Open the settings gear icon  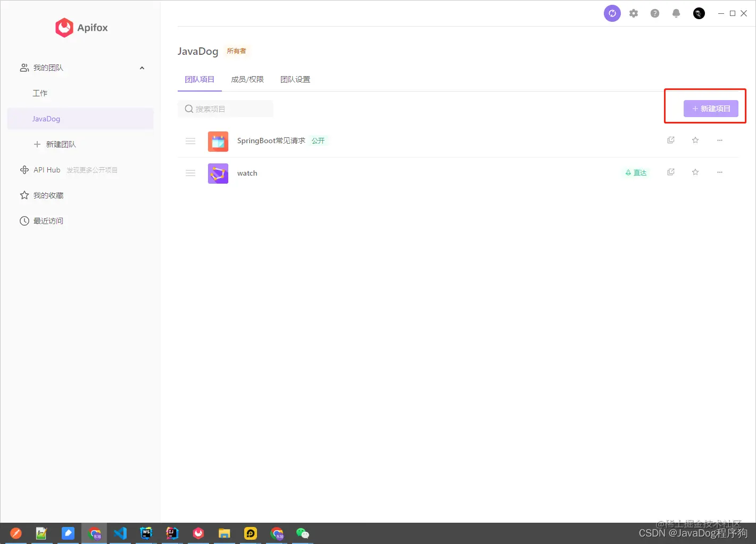click(x=634, y=13)
